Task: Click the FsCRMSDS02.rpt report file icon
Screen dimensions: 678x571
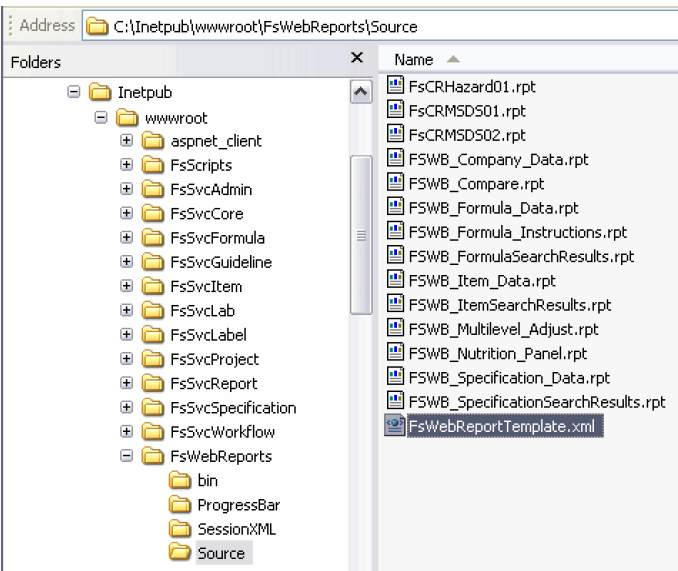Action: [395, 134]
